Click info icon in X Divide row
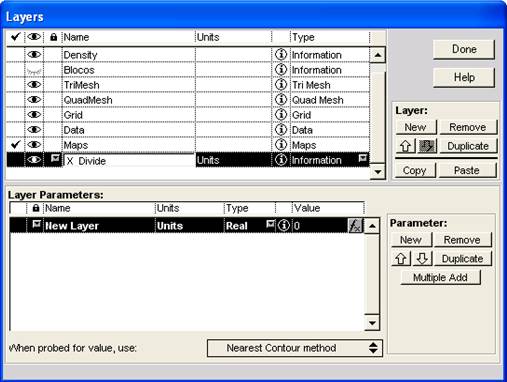The height and width of the screenshot is (382, 507). point(281,160)
